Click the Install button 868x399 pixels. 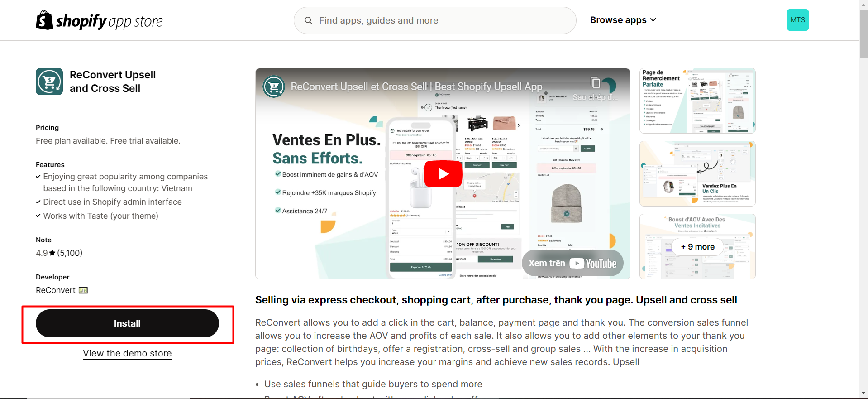(127, 323)
